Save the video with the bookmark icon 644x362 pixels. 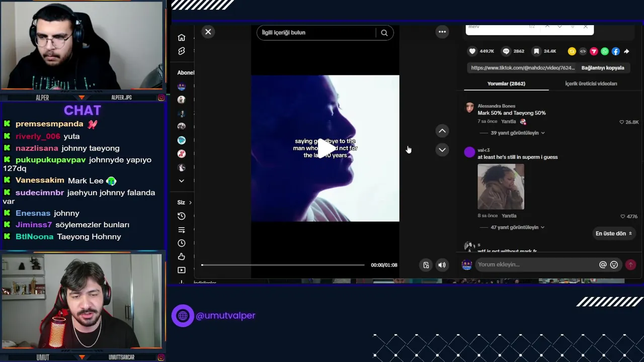coord(536,51)
